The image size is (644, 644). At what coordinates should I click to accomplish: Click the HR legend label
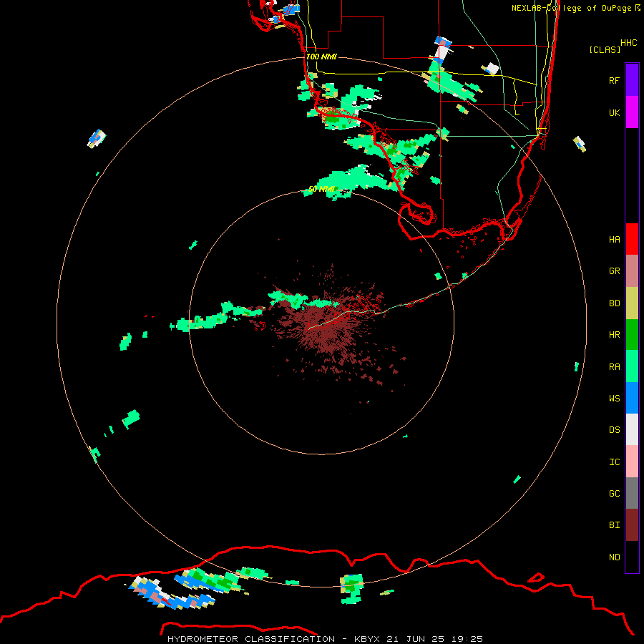click(614, 335)
